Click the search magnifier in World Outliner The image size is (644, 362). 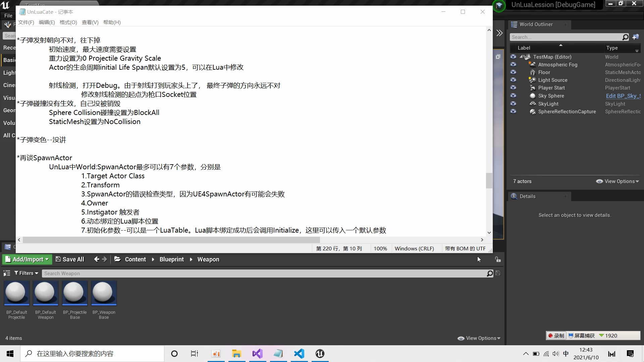pyautogui.click(x=625, y=37)
